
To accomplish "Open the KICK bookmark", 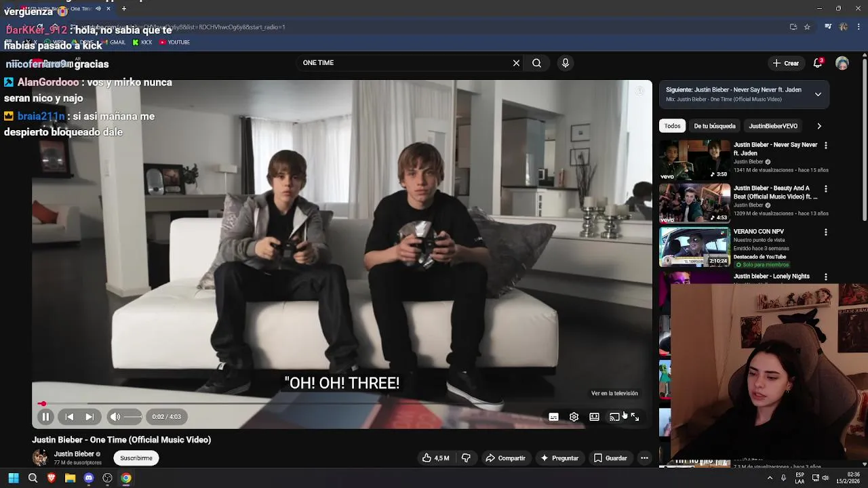I will click(x=142, y=42).
